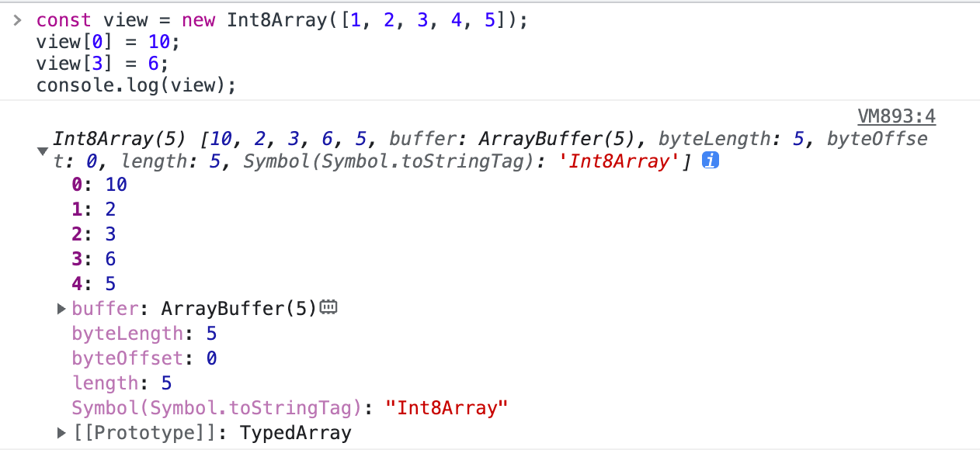Collapse the logged Int8Array(5) object
Image resolution: width=980 pixels, height=450 pixels.
(43, 151)
